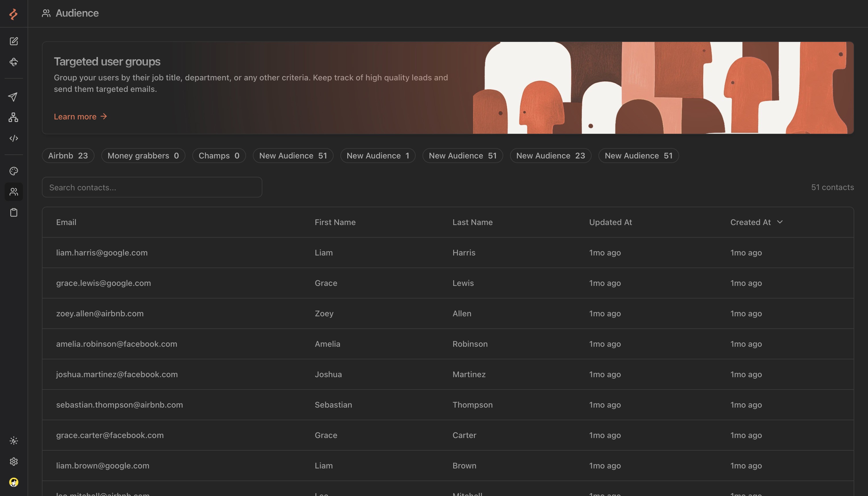This screenshot has height=496, width=868.
Task: Open the compose edit icon in sidebar
Action: pyautogui.click(x=13, y=41)
